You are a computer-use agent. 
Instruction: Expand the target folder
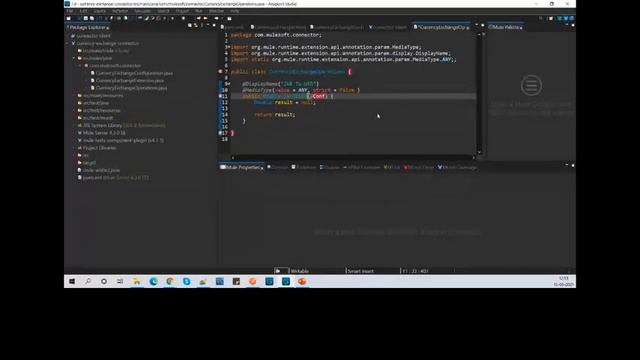click(74, 162)
